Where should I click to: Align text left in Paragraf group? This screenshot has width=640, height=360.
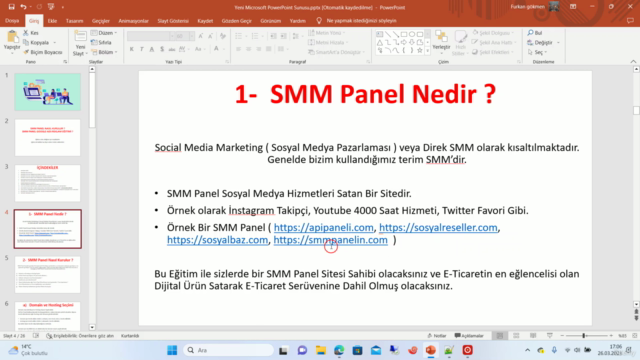(238, 49)
